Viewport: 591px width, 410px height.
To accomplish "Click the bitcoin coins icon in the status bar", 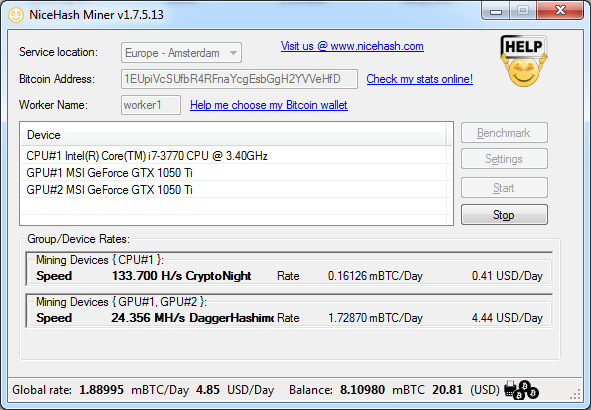I will pyautogui.click(x=522, y=390).
